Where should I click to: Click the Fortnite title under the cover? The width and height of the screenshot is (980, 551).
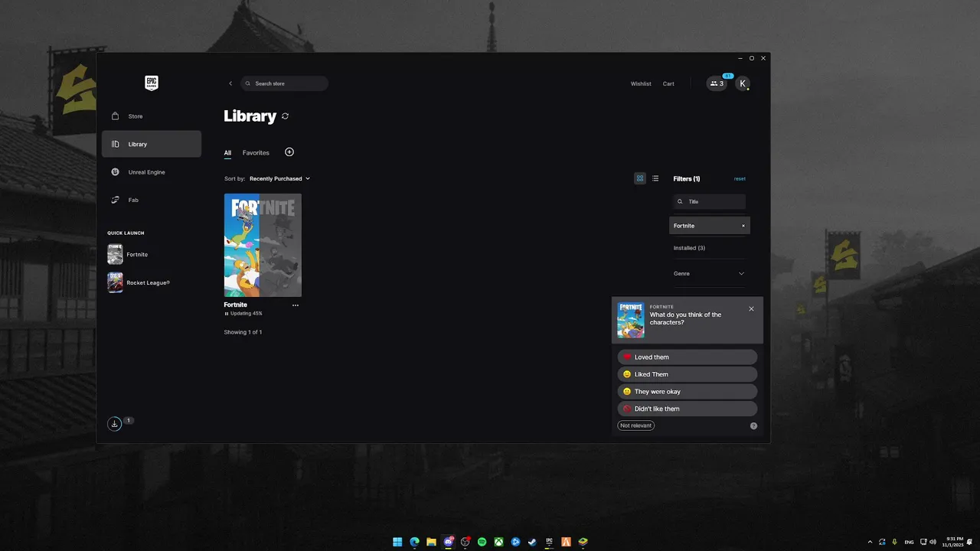235,305
